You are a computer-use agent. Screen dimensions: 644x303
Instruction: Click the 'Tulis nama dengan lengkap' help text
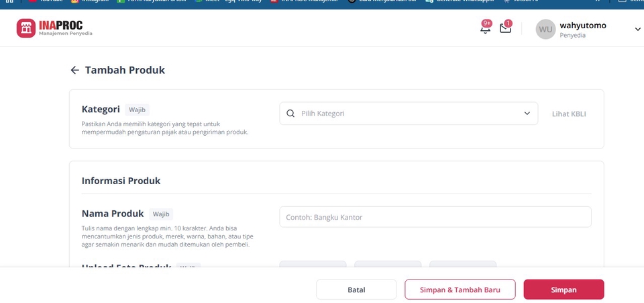point(168,236)
